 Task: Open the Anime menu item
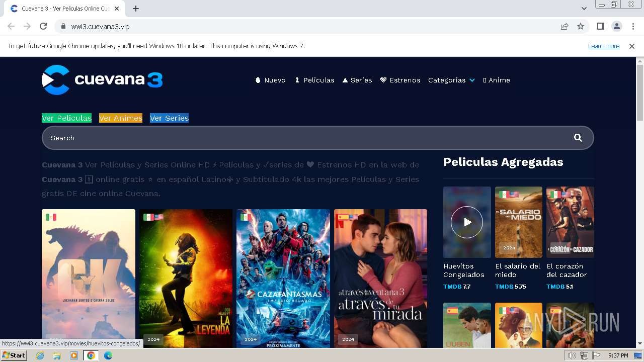click(497, 80)
